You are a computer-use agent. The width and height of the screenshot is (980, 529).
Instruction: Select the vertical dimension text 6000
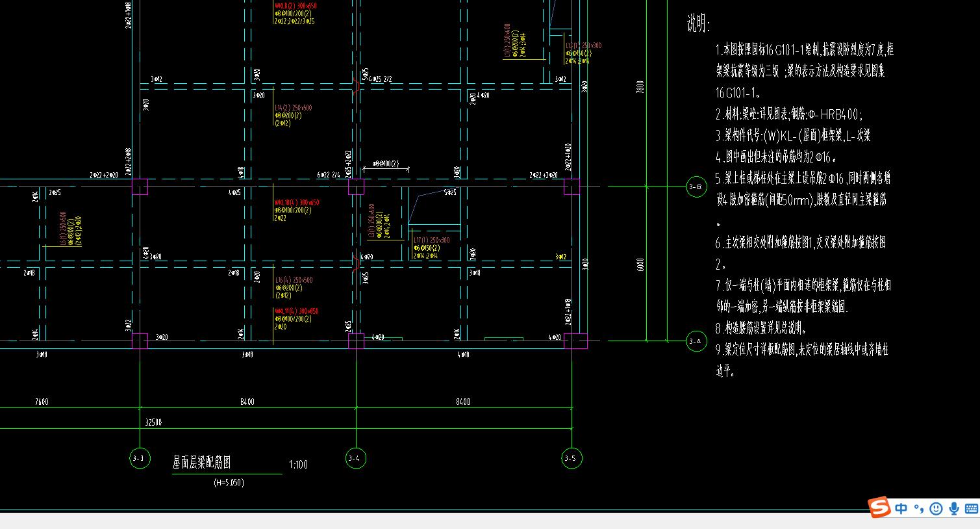[640, 265]
